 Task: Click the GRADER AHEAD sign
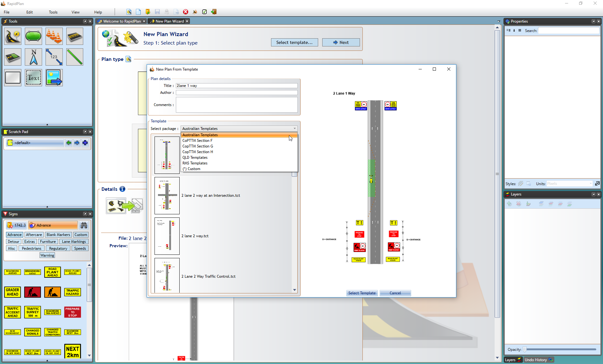pyautogui.click(x=13, y=292)
